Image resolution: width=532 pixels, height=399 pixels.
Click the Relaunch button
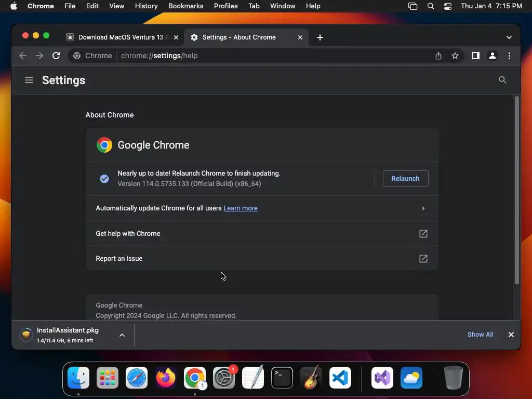[405, 179]
